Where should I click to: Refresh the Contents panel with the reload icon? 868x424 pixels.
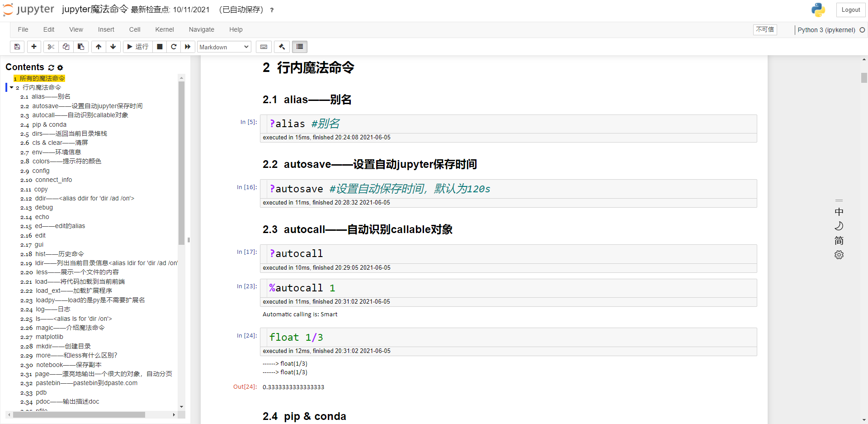(x=51, y=67)
